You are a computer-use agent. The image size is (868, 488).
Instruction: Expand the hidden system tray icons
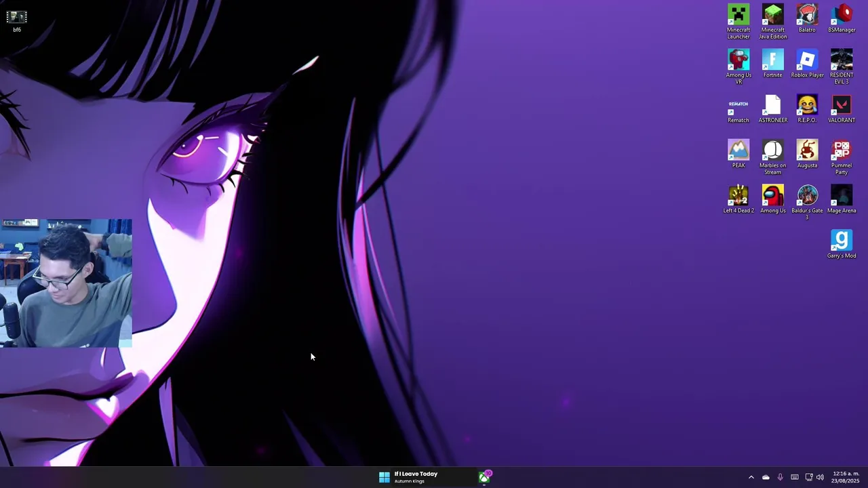click(751, 477)
